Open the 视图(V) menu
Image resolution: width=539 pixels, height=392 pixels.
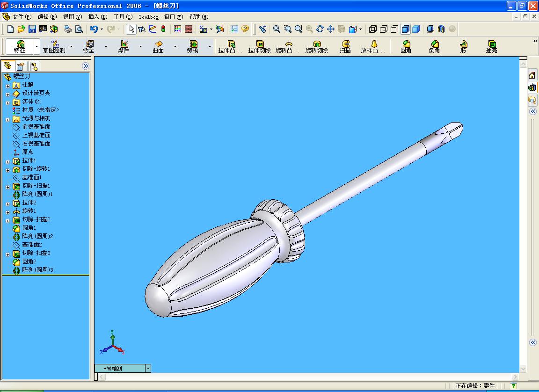(72, 16)
